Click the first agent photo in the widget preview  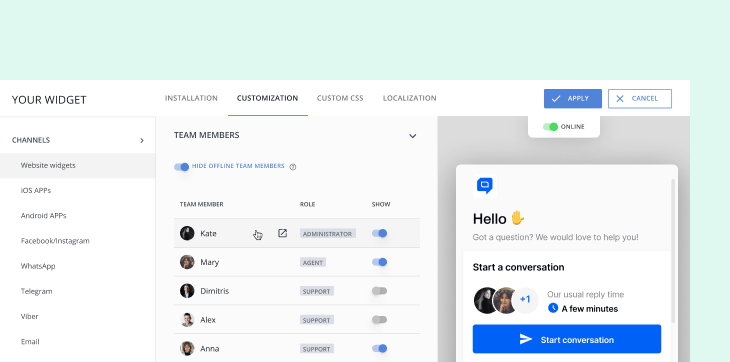(486, 300)
